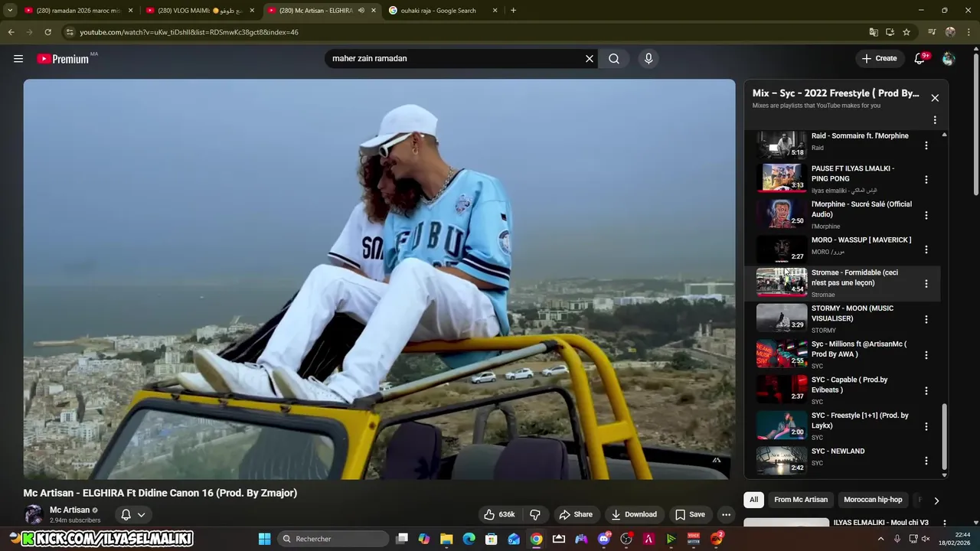The image size is (980, 551).
Task: Bookmark this page with star icon
Action: point(906,32)
